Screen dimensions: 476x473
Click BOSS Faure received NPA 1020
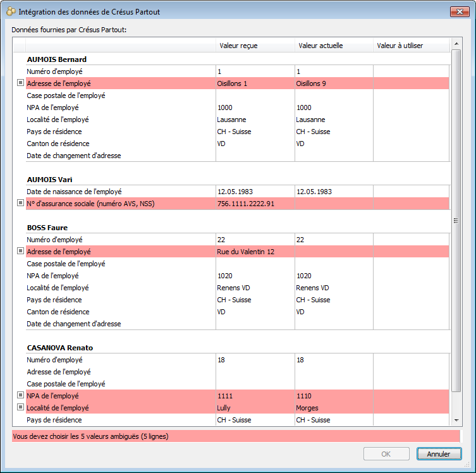point(225,276)
